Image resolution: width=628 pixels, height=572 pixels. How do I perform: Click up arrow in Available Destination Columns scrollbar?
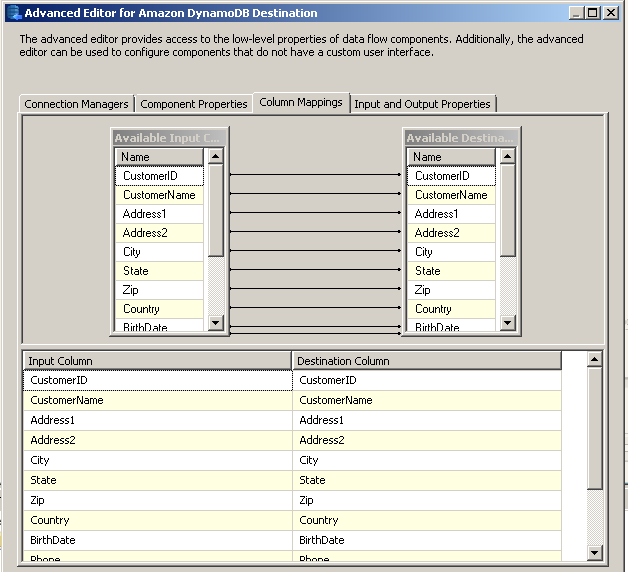point(507,156)
